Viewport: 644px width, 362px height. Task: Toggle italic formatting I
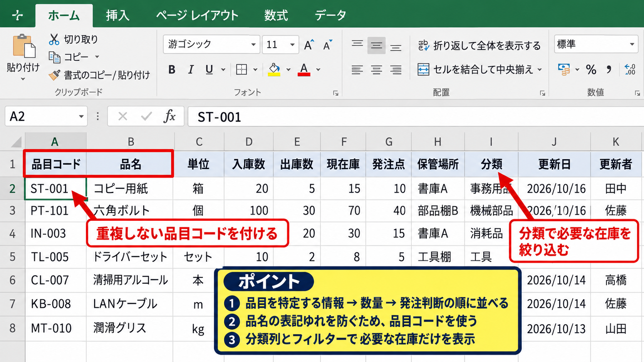point(191,70)
